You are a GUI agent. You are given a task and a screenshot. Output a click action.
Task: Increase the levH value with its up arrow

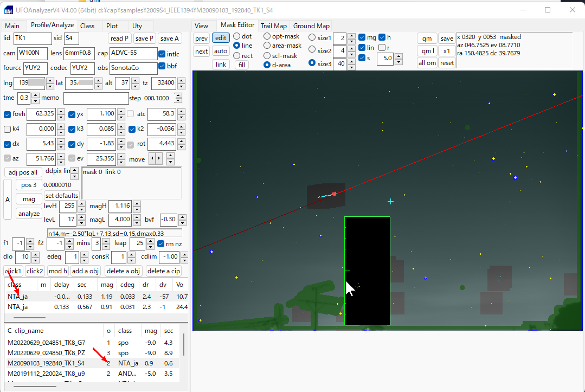(82, 203)
